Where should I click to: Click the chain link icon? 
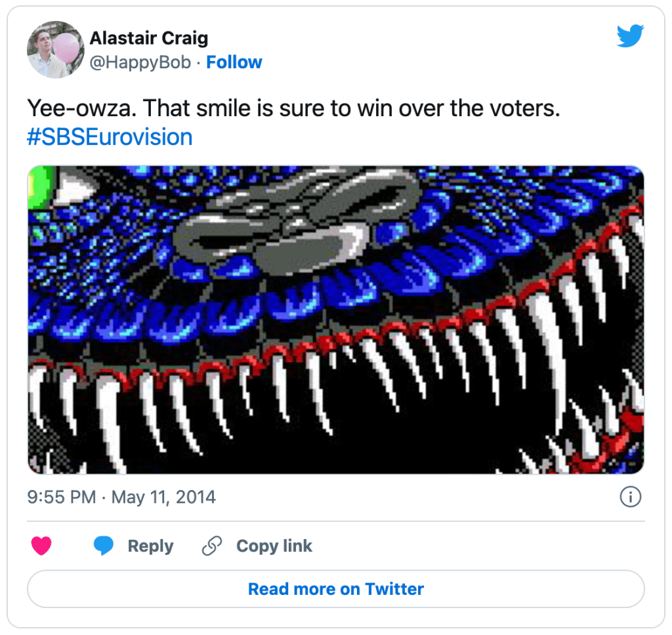(211, 546)
